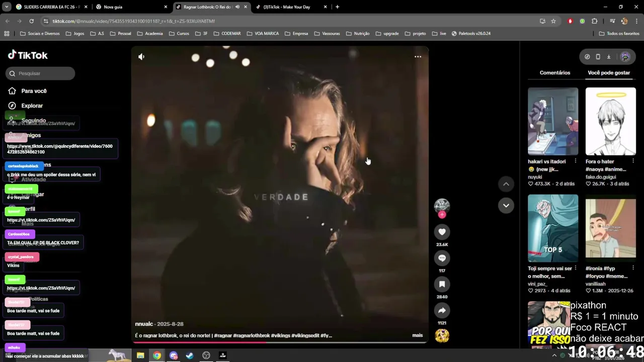Open nuyuki's profile link
The width and height of the screenshot is (644, 362).
535,177
